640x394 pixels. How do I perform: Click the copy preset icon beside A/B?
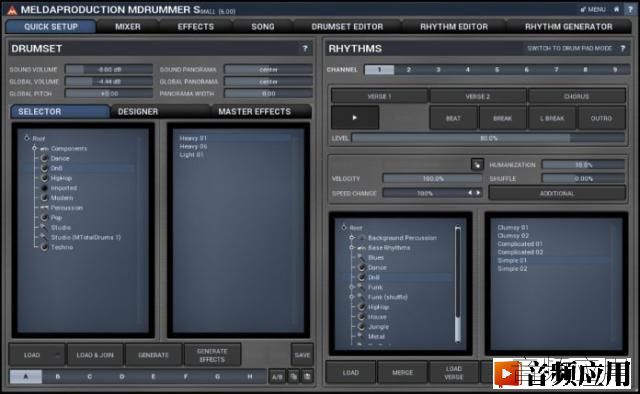coord(293,376)
